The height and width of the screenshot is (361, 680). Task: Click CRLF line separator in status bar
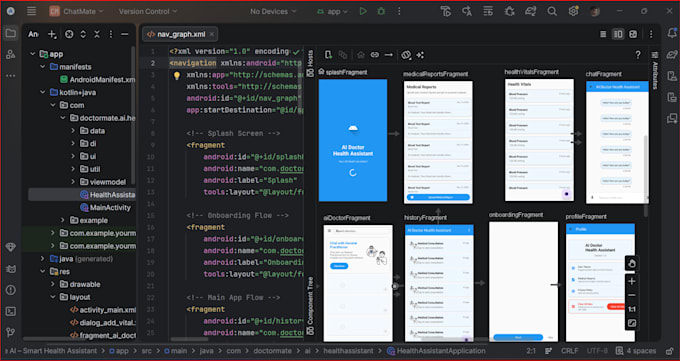569,351
